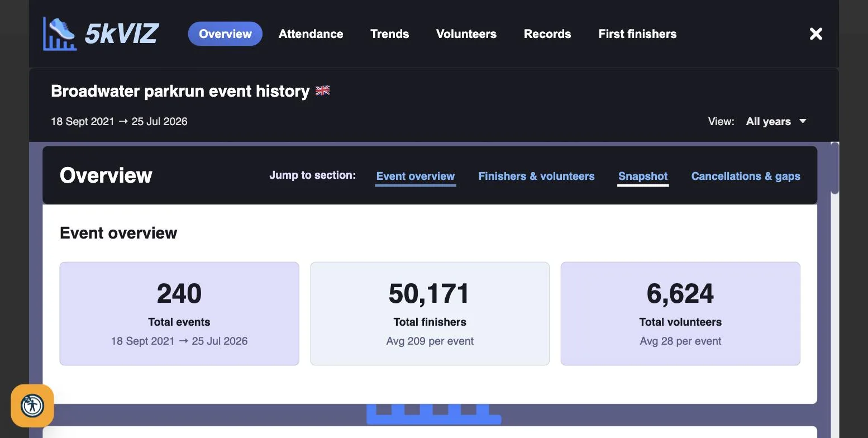The height and width of the screenshot is (438, 868).
Task: Open the Trends tab
Action: pos(390,34)
